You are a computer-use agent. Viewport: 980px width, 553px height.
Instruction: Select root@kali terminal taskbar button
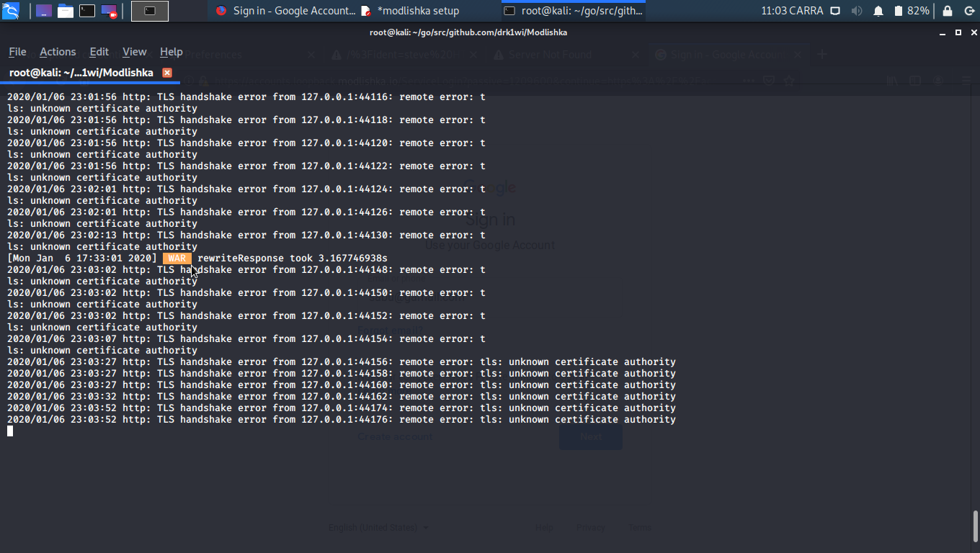coord(574,11)
